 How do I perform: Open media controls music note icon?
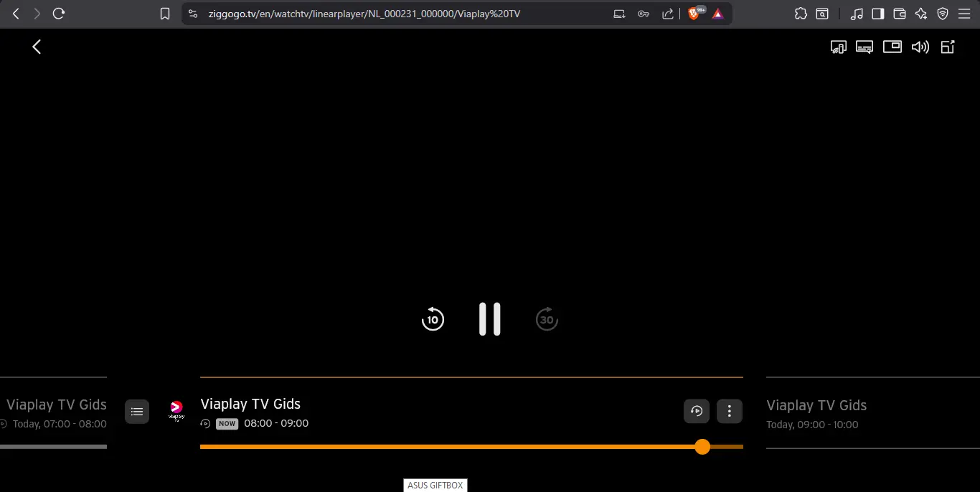point(857,14)
